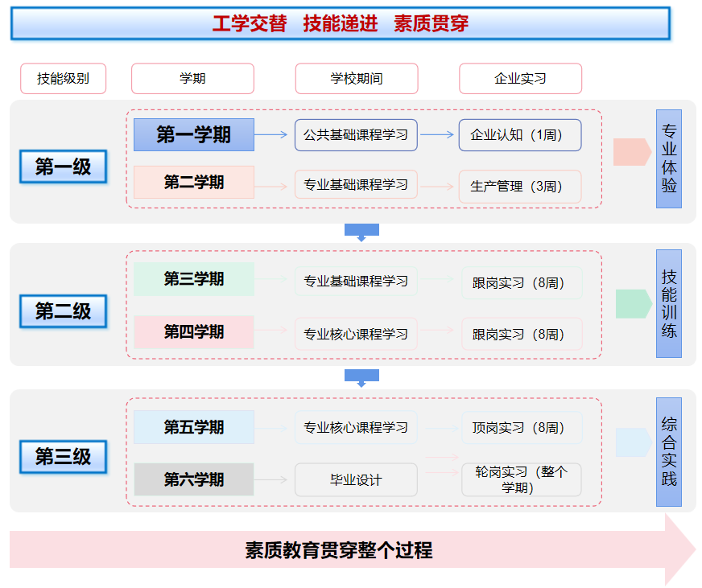The image size is (702, 588).
Task: Click the 企业实习 column header
Action: 520,79
